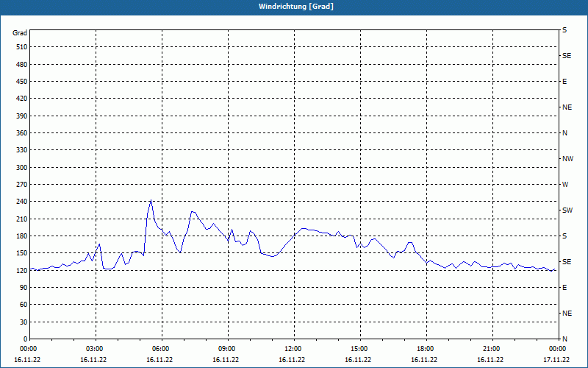Screen dimensions: 588x368
Task: Click the N compass label at 0 level
Action: click(564, 339)
